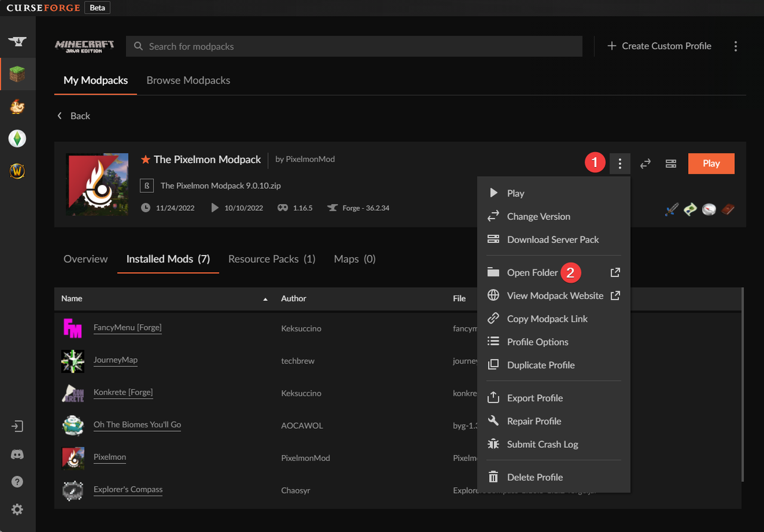This screenshot has width=764, height=532.
Task: Open the three-dot modpack options menu
Action: click(620, 164)
